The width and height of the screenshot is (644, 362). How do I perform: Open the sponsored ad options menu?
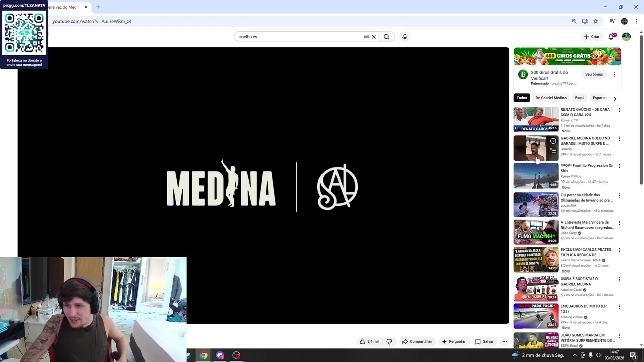[614, 74]
